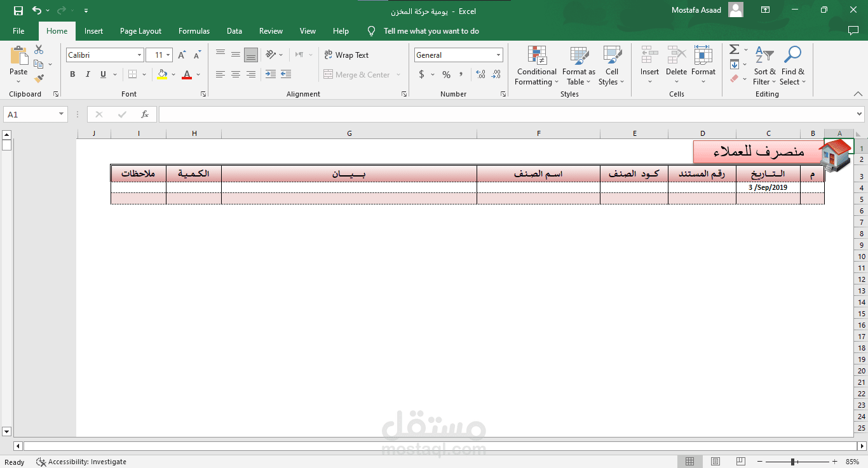Open the Fill down icon
The height and width of the screenshot is (468, 868).
click(x=735, y=64)
